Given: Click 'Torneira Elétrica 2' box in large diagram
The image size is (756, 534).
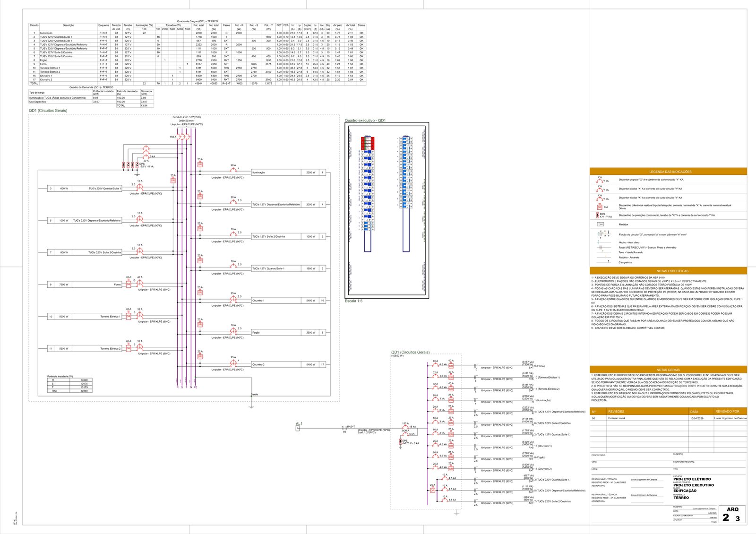Looking at the screenshot, I should click(84, 349).
